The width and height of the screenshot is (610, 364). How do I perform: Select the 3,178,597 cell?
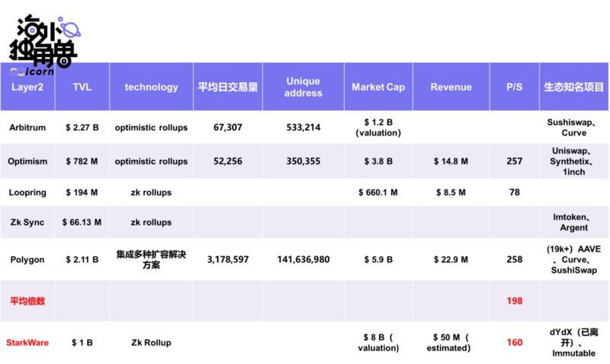[x=228, y=260]
